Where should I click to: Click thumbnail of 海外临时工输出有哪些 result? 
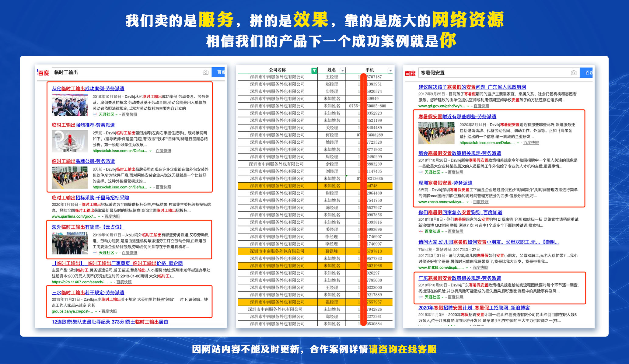pos(70,243)
